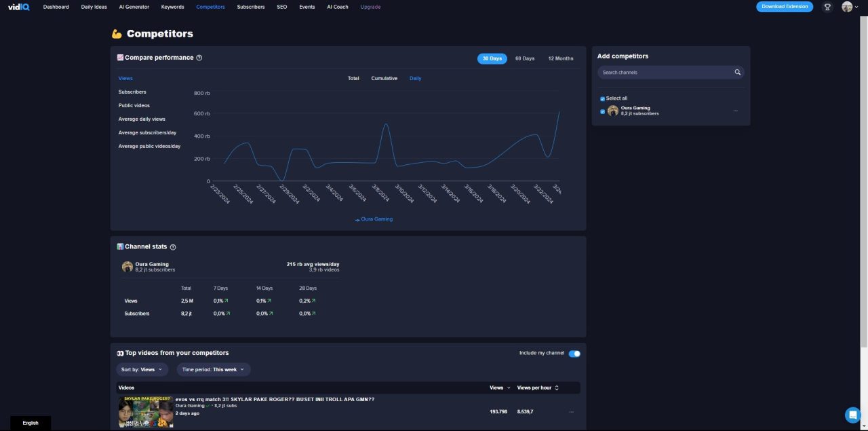Open the evos vs rrq video thumbnail
This screenshot has width=868, height=431.
coord(145,412)
